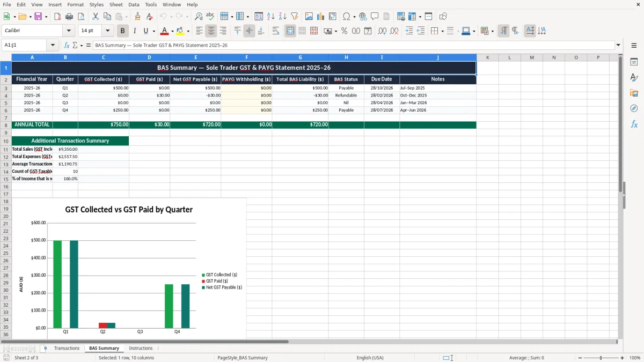
Task: Click the Save document icon
Action: (x=38, y=16)
